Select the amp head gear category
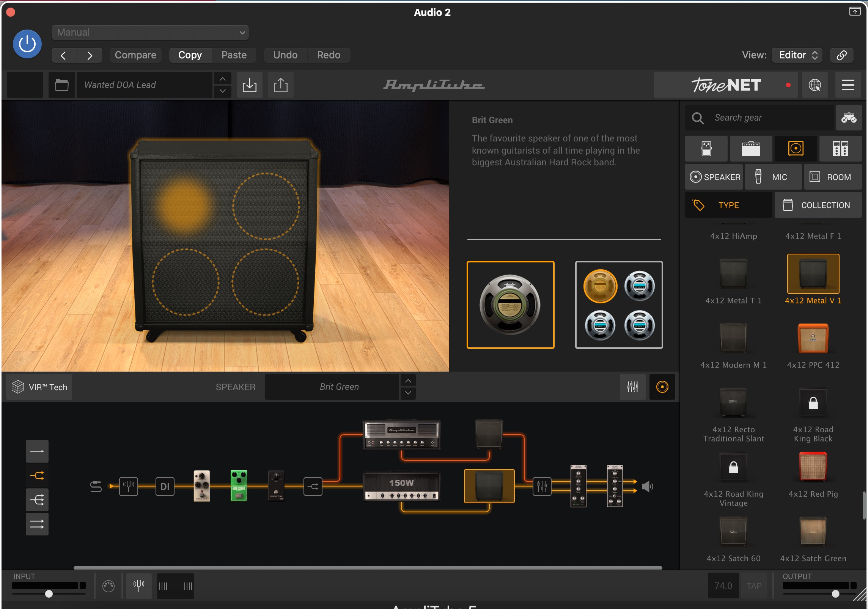868x609 pixels. [751, 149]
